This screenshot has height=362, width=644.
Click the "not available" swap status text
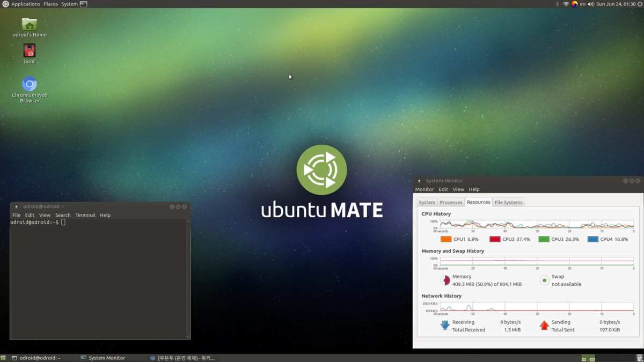point(566,284)
